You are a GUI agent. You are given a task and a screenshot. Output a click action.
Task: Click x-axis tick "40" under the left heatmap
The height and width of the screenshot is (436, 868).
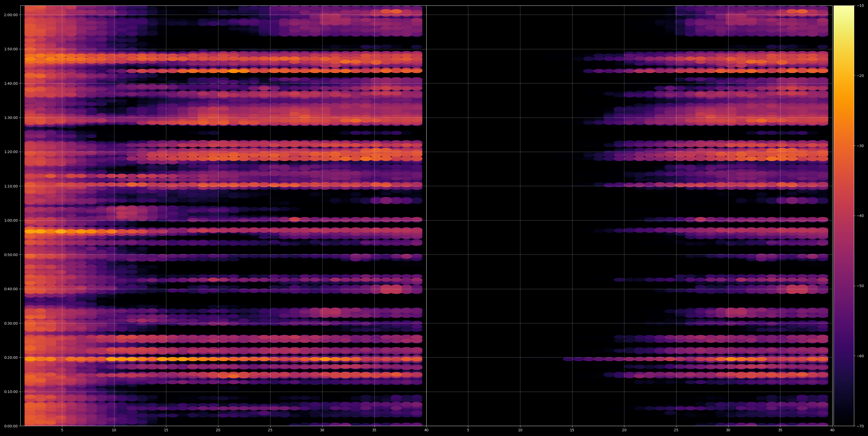(426, 430)
